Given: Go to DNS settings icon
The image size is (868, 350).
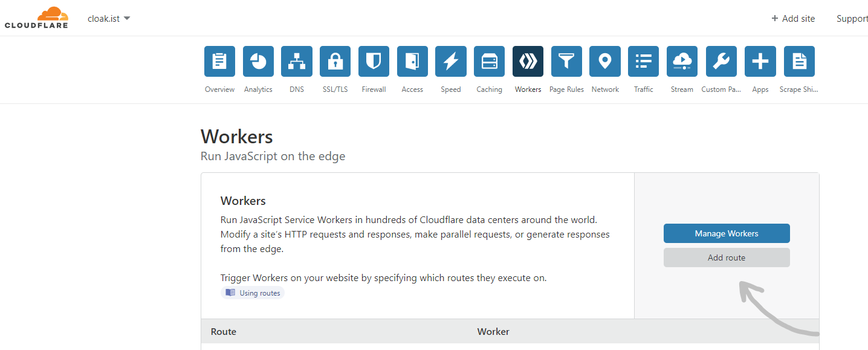Looking at the screenshot, I should [x=297, y=62].
